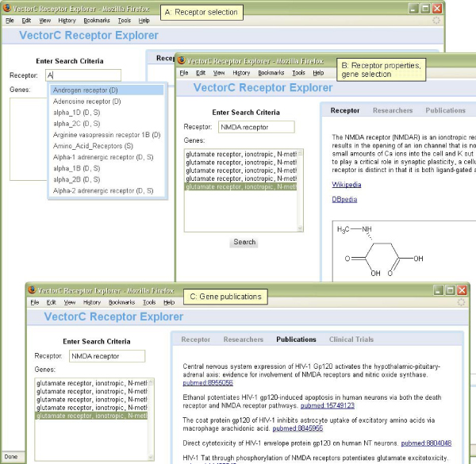This screenshot has height=464, width=476.
Task: Open the Wikipedia link
Action: 347,185
